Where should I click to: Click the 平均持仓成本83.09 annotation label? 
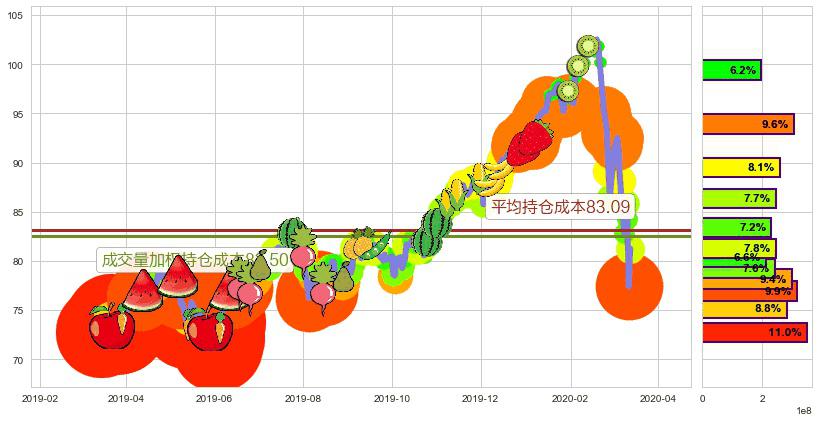560,207
